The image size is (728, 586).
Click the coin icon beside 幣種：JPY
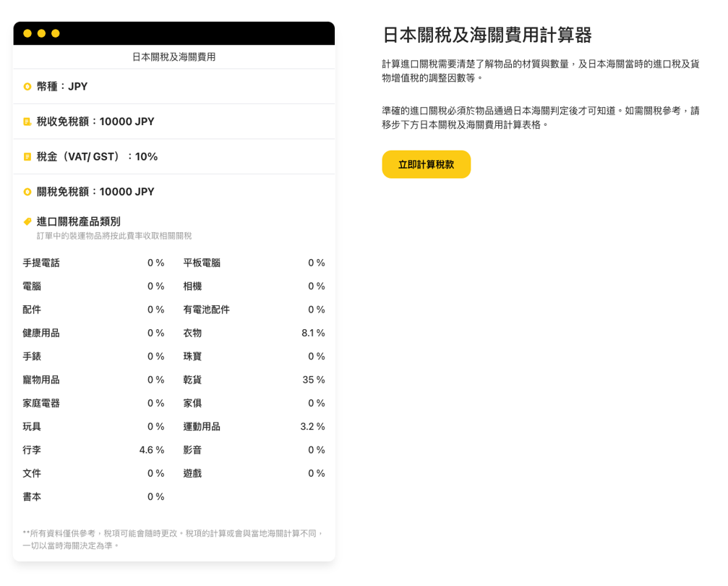coord(27,87)
